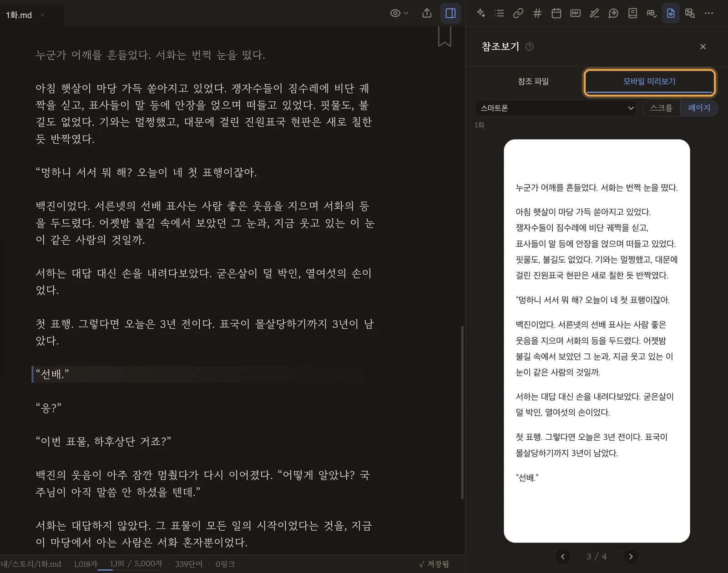Click the 1,191 / 5,000자 progress goal
Image resolution: width=728 pixels, height=573 pixels.
(x=136, y=564)
